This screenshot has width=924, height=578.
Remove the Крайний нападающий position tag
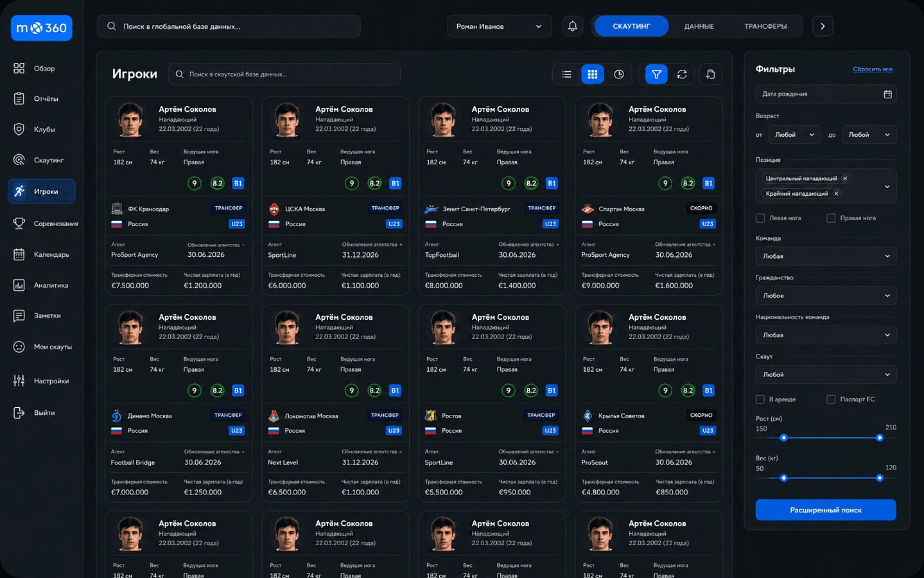point(836,194)
